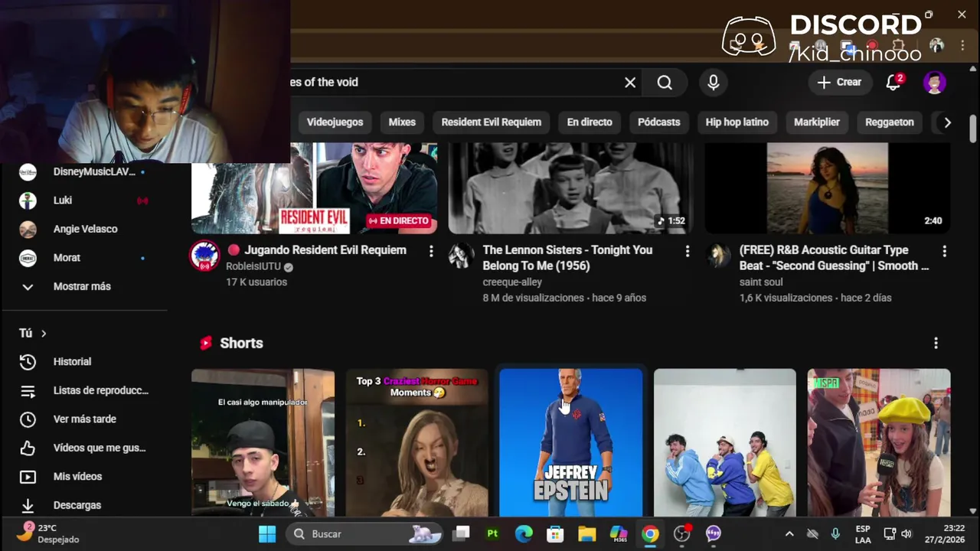This screenshot has height=551, width=980.
Task: Open the Shorts section options menu
Action: (936, 344)
